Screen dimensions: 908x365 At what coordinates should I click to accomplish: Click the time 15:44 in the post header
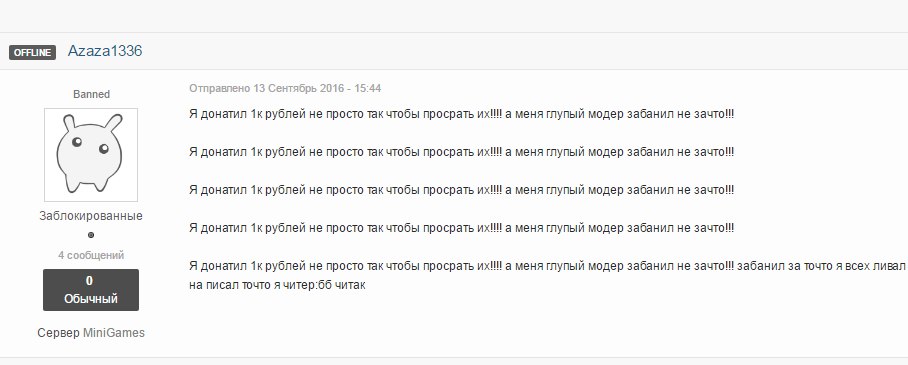click(368, 89)
